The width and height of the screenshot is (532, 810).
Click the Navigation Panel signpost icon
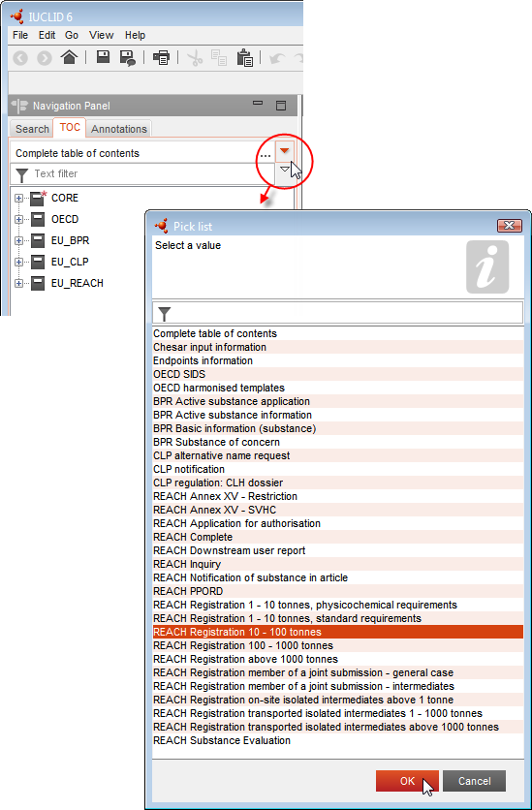(19, 106)
